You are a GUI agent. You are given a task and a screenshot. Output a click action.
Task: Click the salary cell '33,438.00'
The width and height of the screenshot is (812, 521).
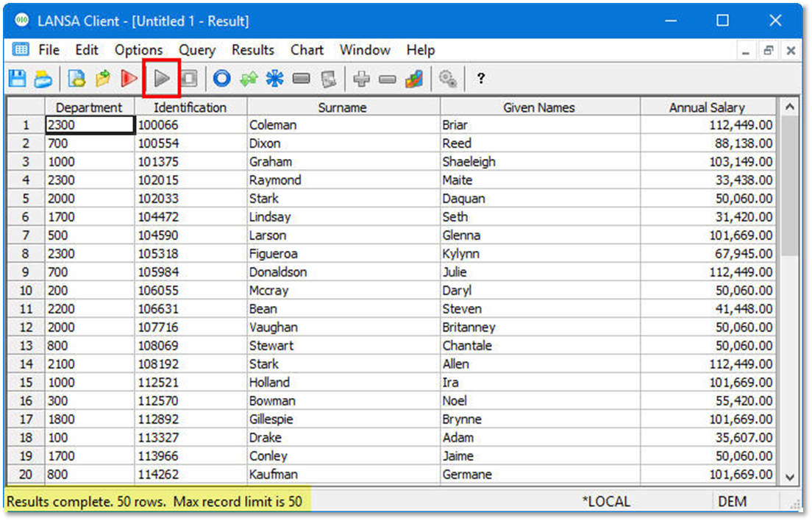coord(708,180)
